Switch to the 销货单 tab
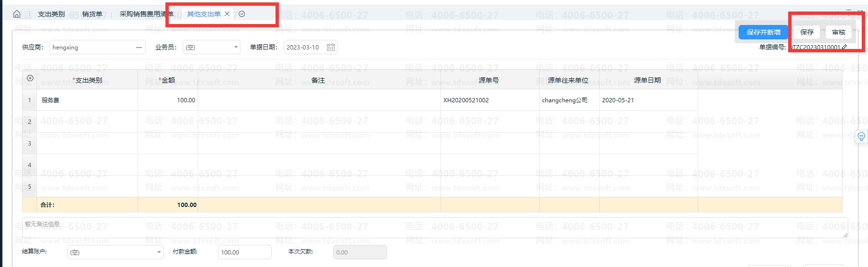868x267 pixels. click(x=92, y=14)
